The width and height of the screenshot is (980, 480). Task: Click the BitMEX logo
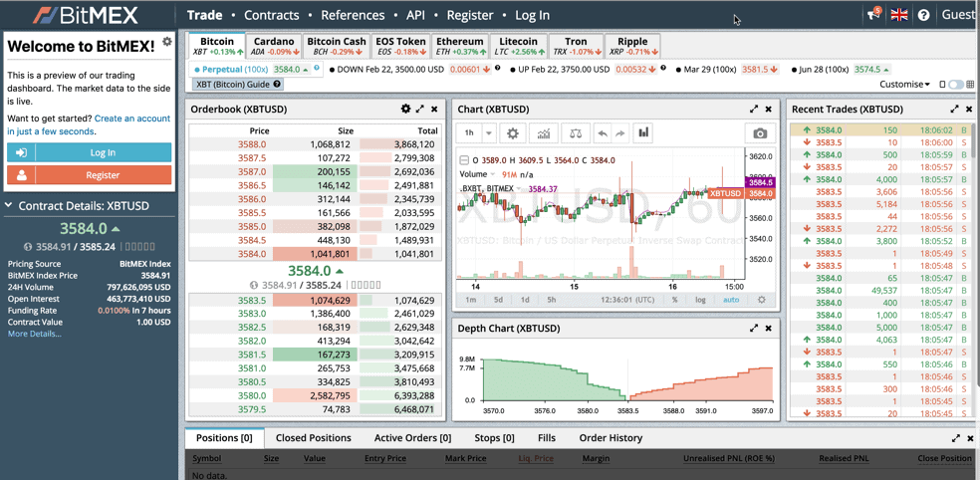click(x=85, y=15)
